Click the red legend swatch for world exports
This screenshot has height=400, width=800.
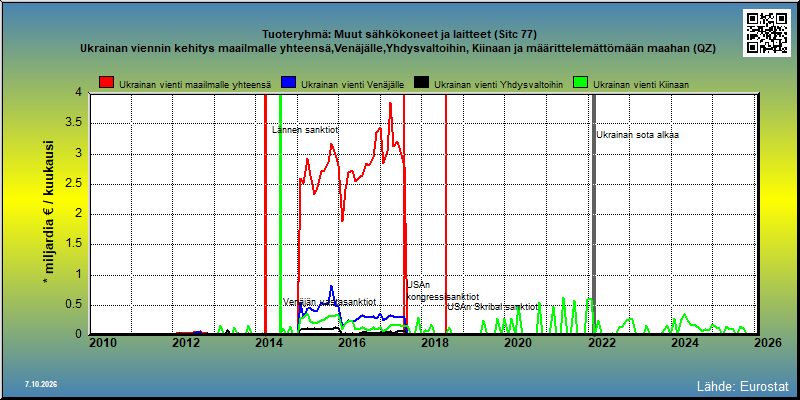(107, 84)
